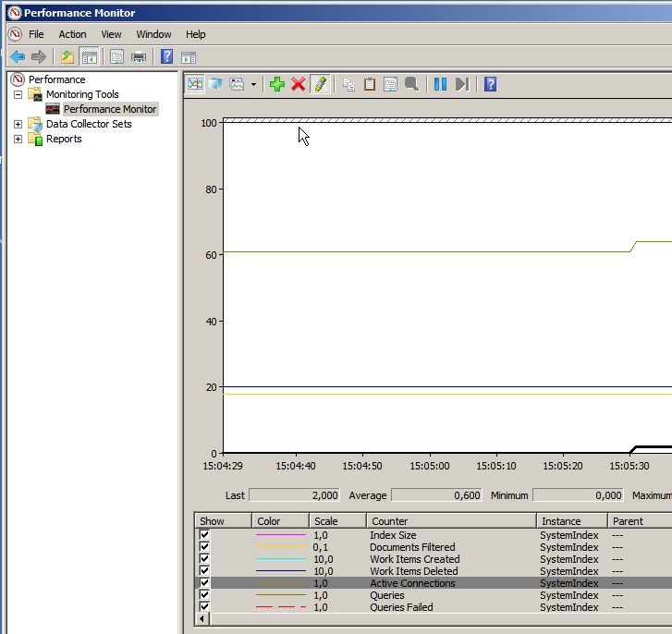
Task: Sort by the Counter column header
Action: tap(451, 521)
